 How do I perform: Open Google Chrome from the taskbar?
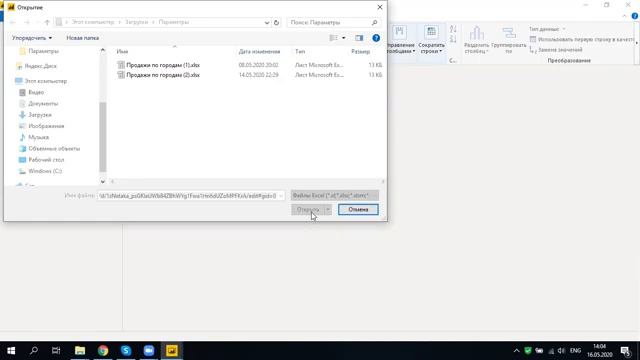tap(103, 351)
